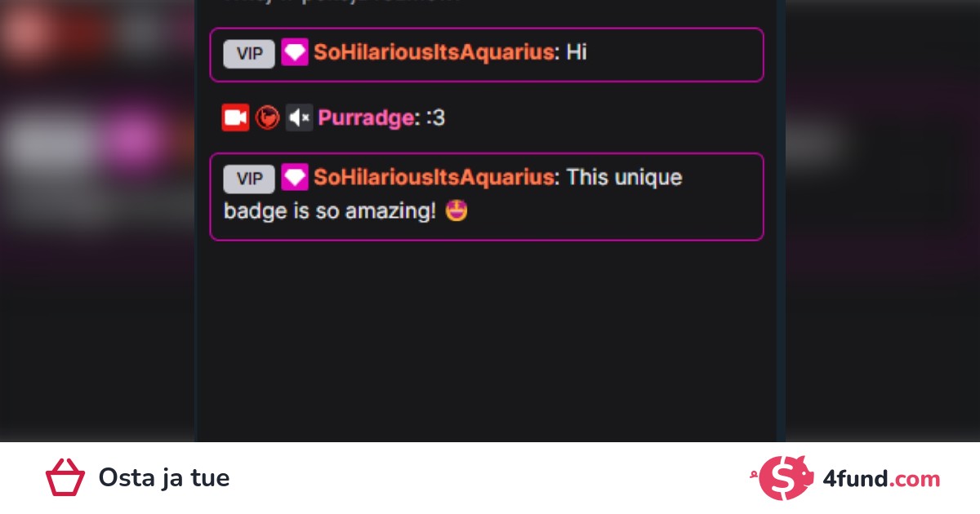Click the star-eyes emoji after "amazing!"
980x514 pixels.
pyautogui.click(x=457, y=212)
